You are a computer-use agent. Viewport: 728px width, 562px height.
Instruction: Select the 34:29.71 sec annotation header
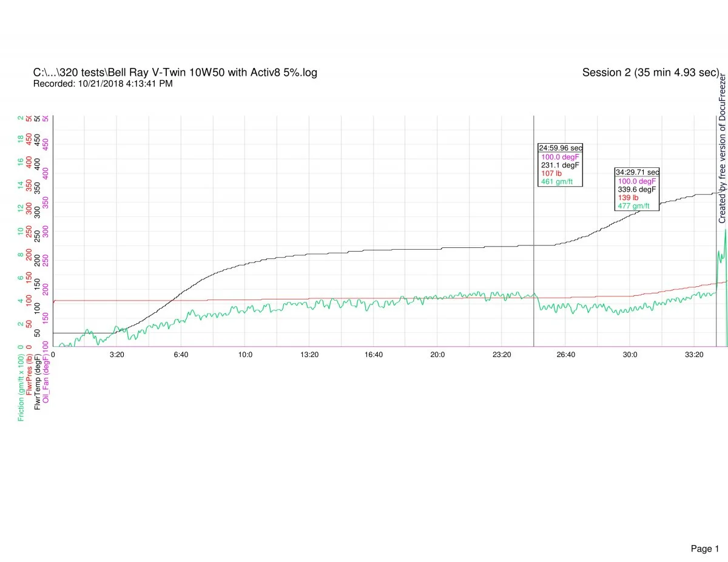pyautogui.click(x=637, y=172)
